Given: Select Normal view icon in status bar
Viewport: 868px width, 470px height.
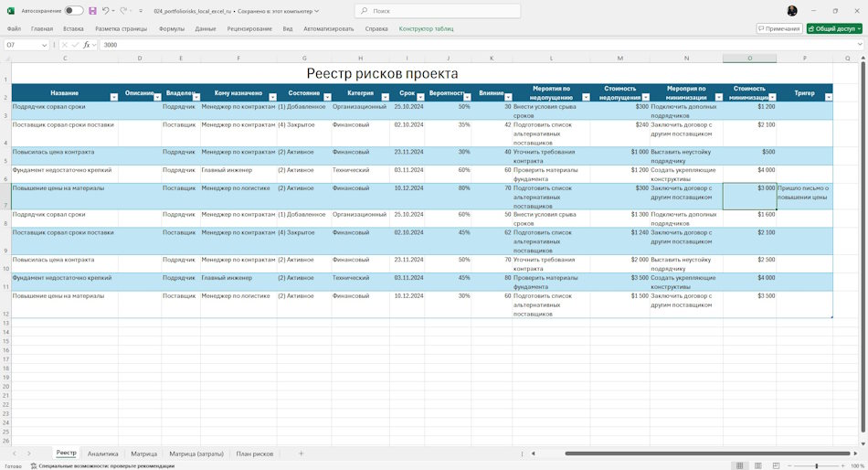Looking at the screenshot, I should [x=739, y=465].
